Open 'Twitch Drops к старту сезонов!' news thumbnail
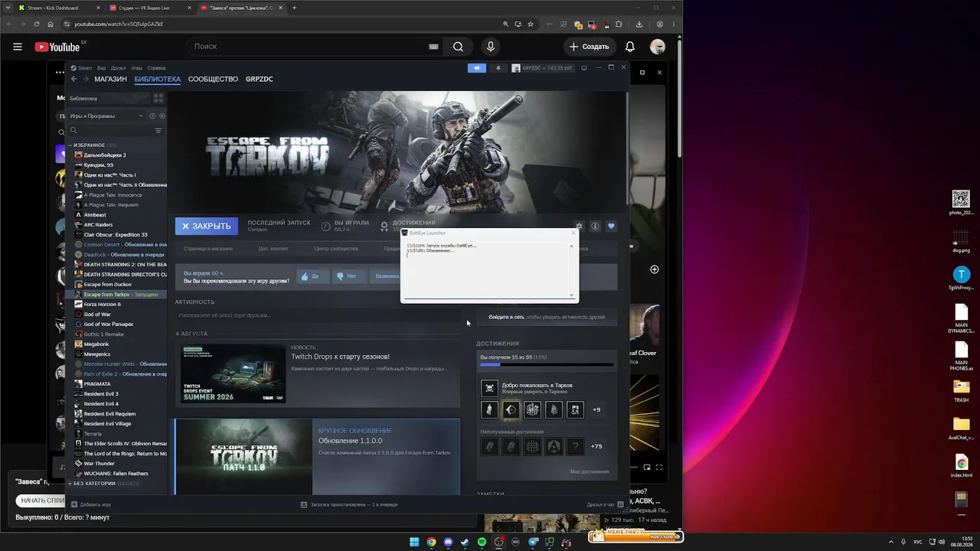Screen dimensions: 980x551 tap(234, 373)
